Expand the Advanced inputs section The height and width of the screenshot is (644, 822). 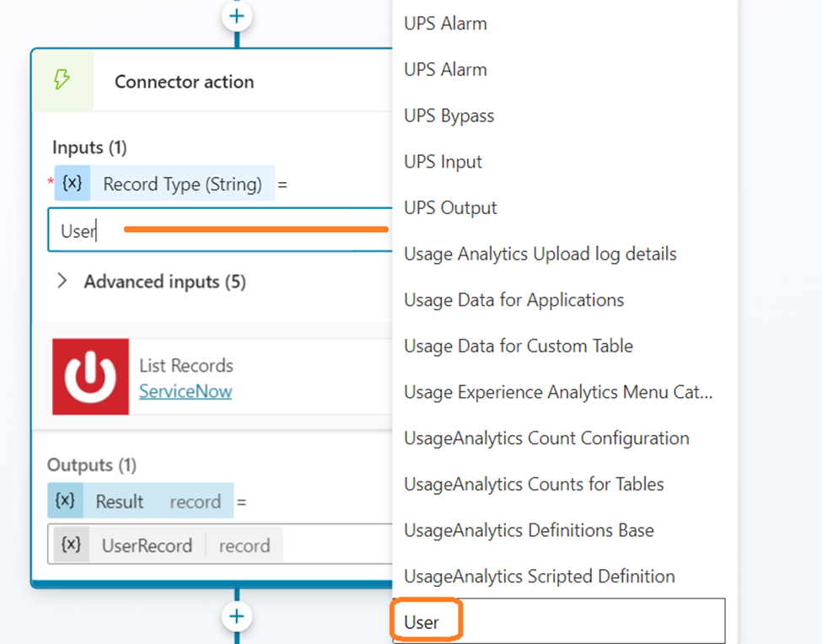click(x=62, y=282)
